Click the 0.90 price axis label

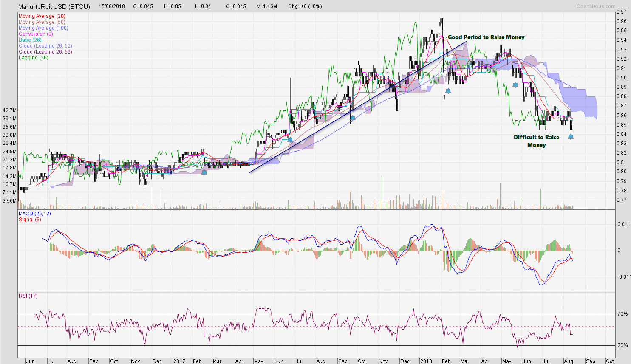621,78
